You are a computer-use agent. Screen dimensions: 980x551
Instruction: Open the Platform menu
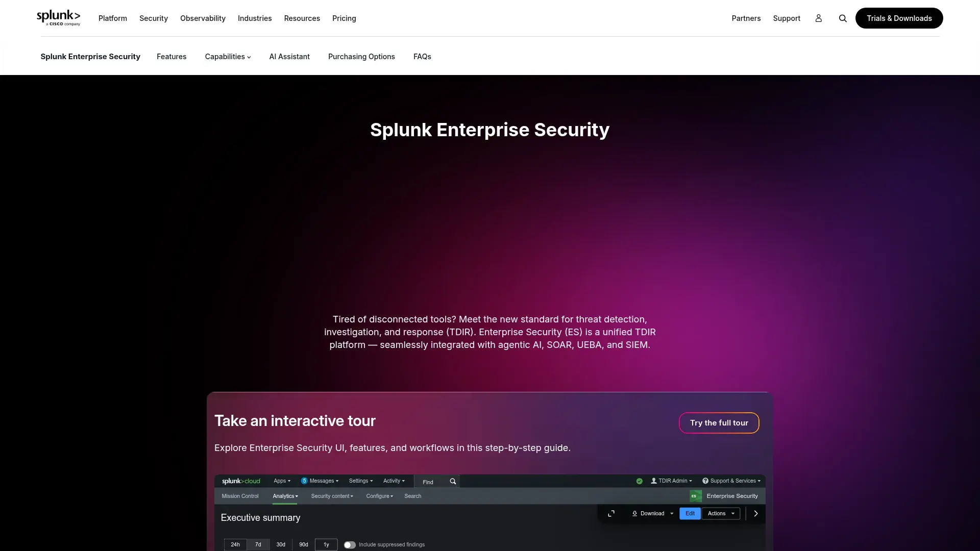(113, 18)
